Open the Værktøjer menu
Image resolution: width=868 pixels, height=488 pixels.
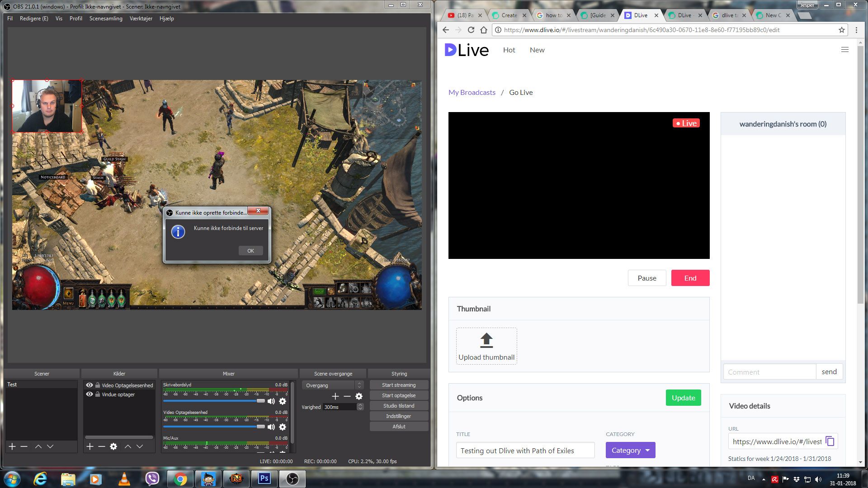tap(141, 19)
